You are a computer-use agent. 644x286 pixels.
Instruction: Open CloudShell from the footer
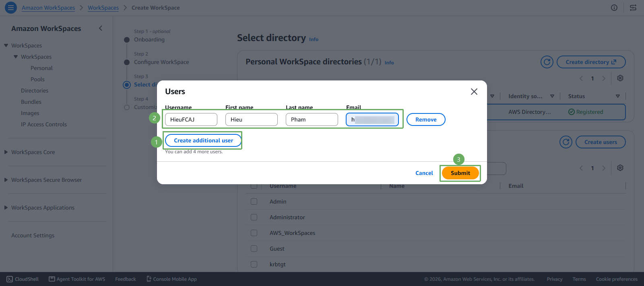(23, 279)
